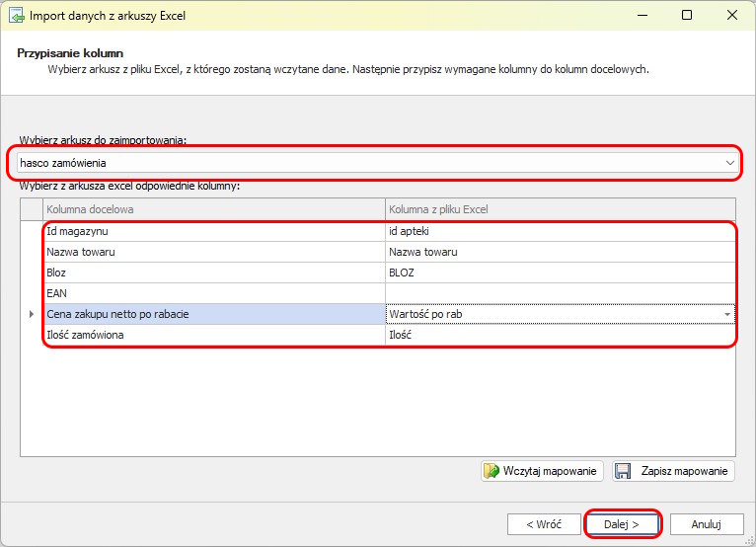Image resolution: width=756 pixels, height=547 pixels.
Task: Click the folder icon on Wczytaj mapowanie
Action: pos(492,471)
